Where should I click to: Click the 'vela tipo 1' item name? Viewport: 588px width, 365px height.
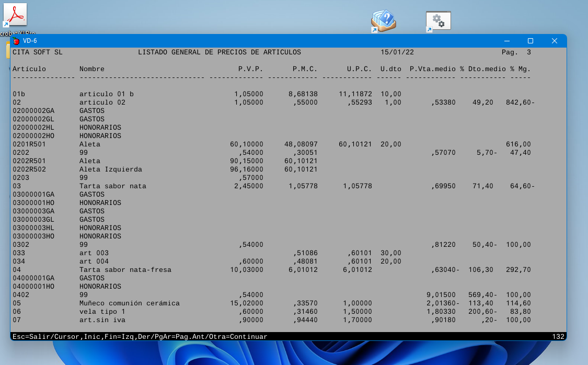point(102,312)
